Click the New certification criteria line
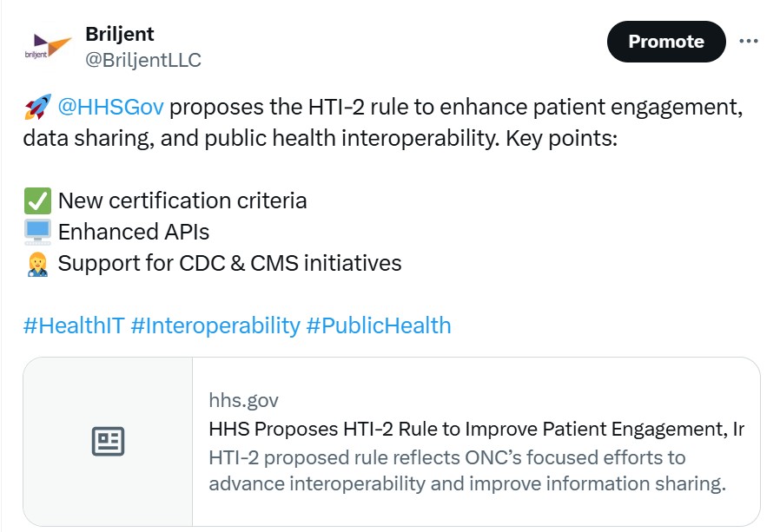Image resolution: width=780 pixels, height=532 pixels. coord(182,200)
